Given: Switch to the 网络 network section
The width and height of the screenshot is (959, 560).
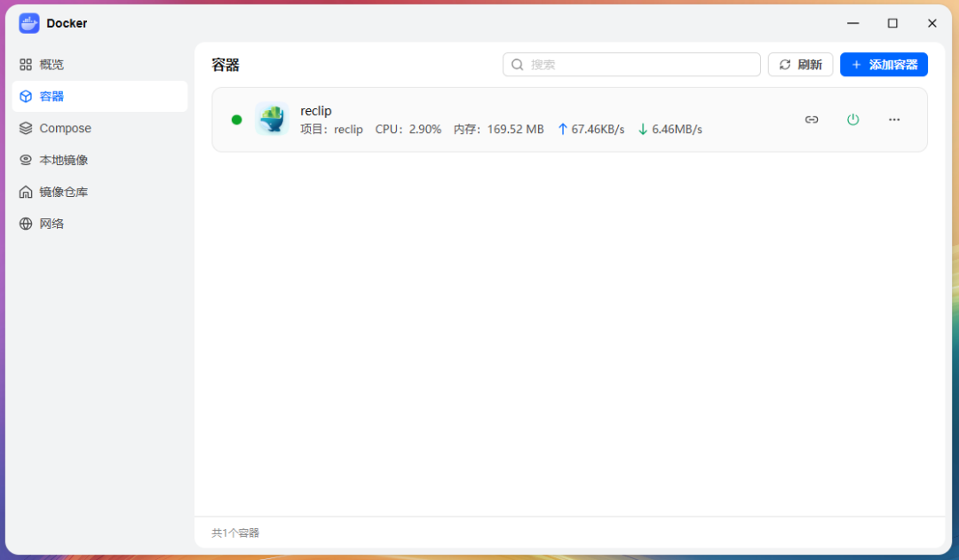Looking at the screenshot, I should pos(99,223).
